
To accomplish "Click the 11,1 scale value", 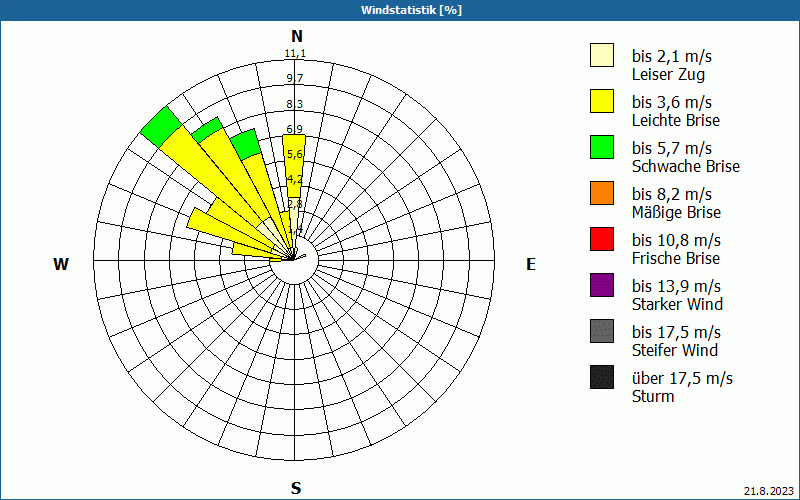I will point(295,54).
